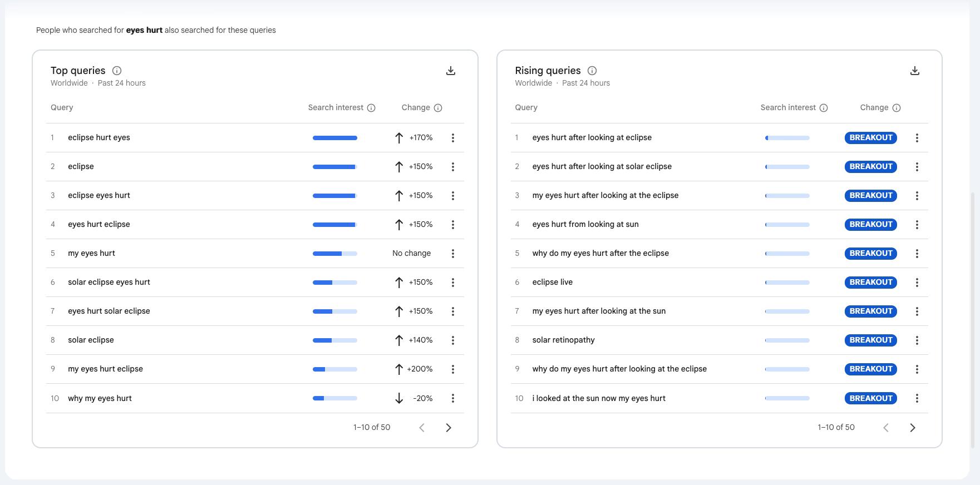Open more options for 'solar retinopathy'

pos(917,340)
